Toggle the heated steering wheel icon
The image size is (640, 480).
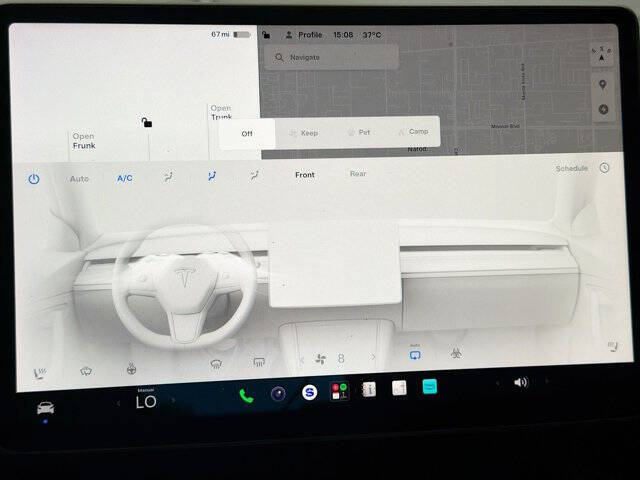coord(131,369)
